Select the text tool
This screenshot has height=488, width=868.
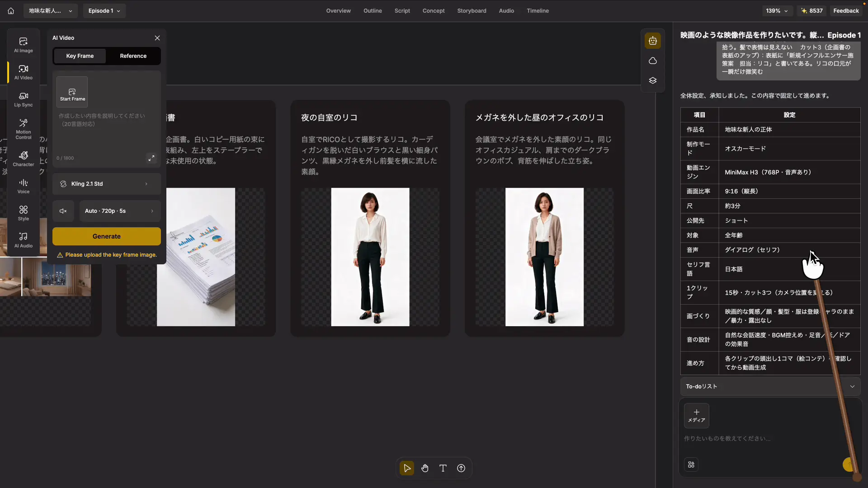point(443,468)
